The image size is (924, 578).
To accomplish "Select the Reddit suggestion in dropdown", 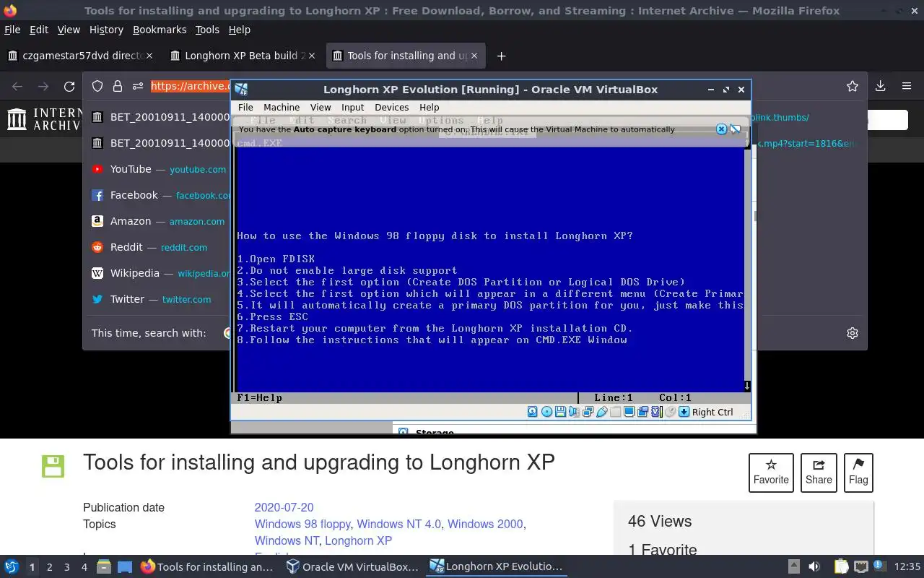I will pyautogui.click(x=159, y=247).
